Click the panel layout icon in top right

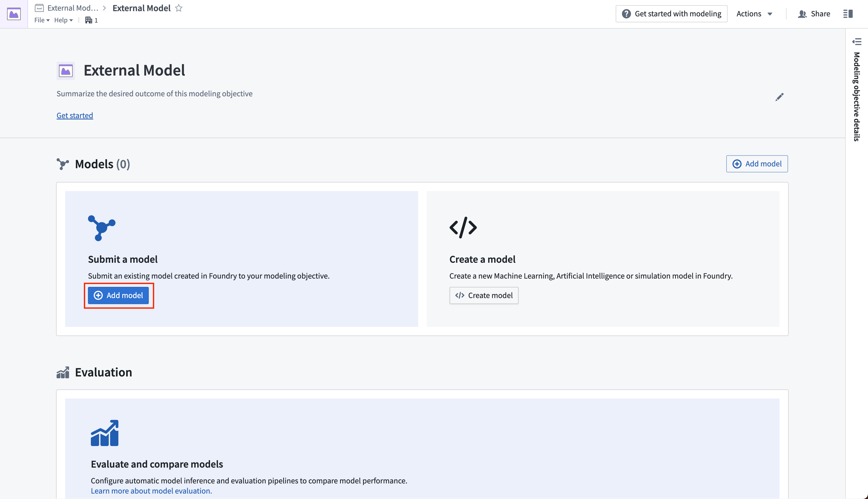(x=848, y=14)
